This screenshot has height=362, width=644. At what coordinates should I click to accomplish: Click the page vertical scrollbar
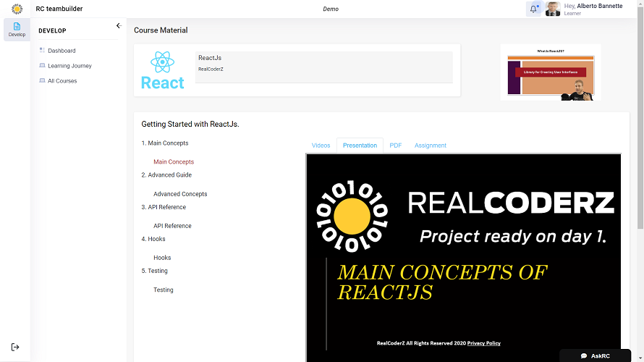point(640,119)
